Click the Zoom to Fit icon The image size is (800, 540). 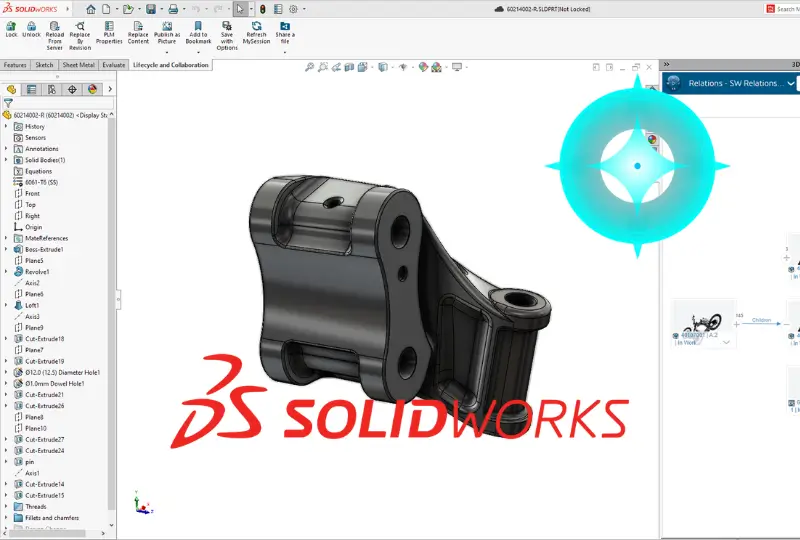pyautogui.click(x=309, y=67)
